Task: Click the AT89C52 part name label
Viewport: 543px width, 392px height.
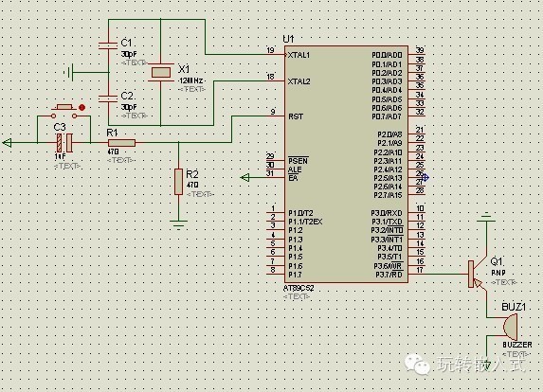Action: pyautogui.click(x=299, y=288)
